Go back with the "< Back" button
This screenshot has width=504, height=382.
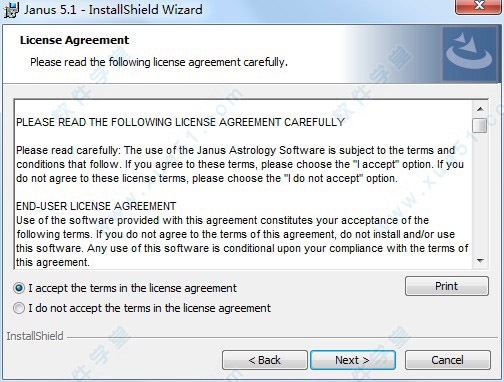(x=265, y=360)
